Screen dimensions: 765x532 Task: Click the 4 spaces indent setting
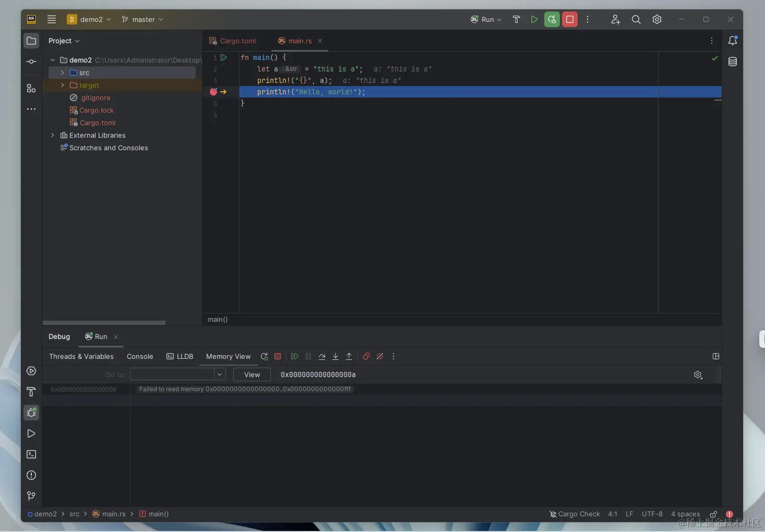coord(686,514)
